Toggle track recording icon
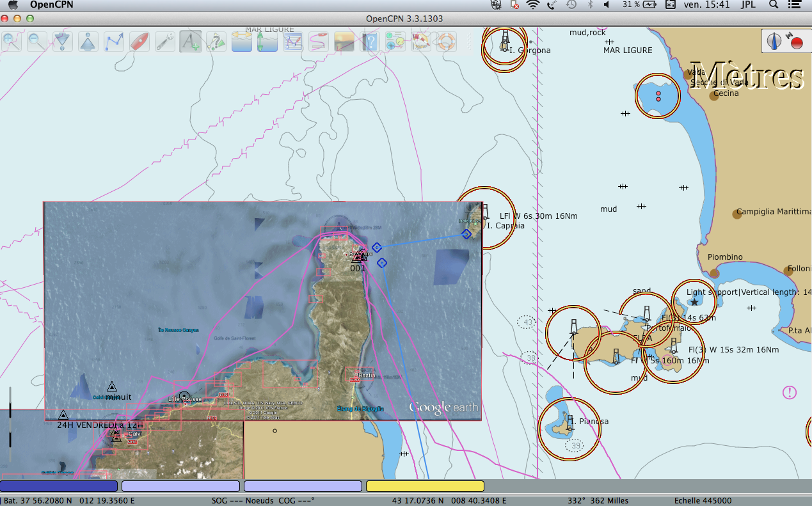 [x=318, y=42]
